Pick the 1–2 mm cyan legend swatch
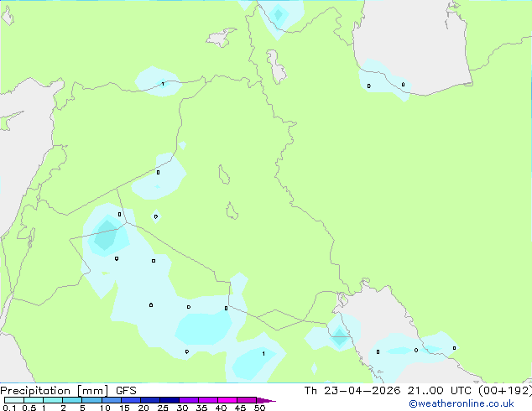This screenshot has height=411, width=532. (x=53, y=400)
